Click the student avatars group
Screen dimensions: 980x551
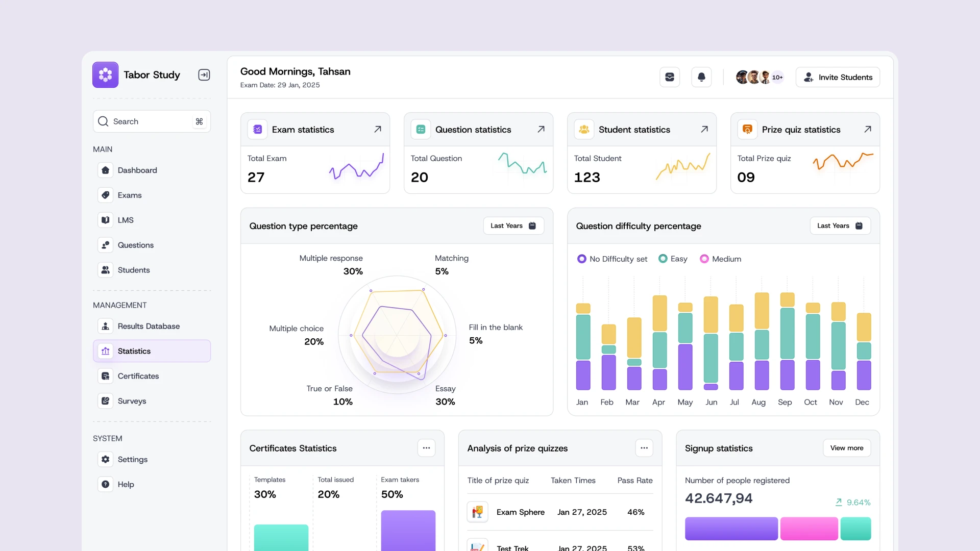(759, 77)
